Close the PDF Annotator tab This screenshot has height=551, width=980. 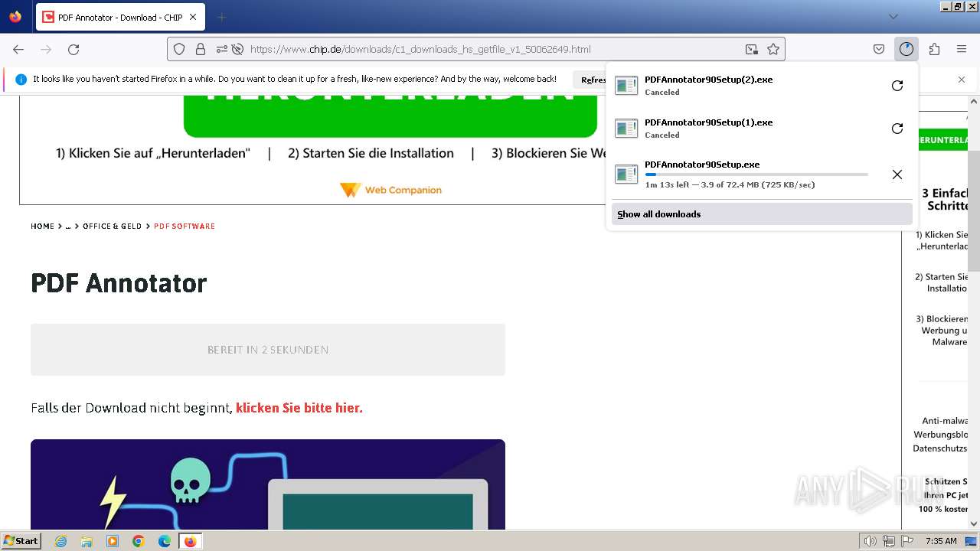click(193, 17)
